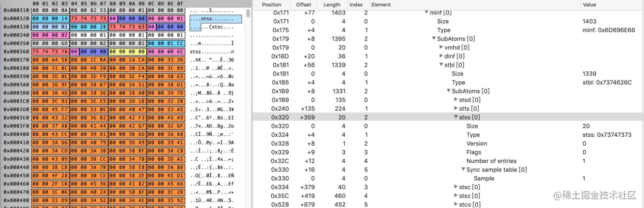This screenshot has height=208, width=644.
Task: Click the hex column header '00 01 02 03'
Action: point(50,3)
